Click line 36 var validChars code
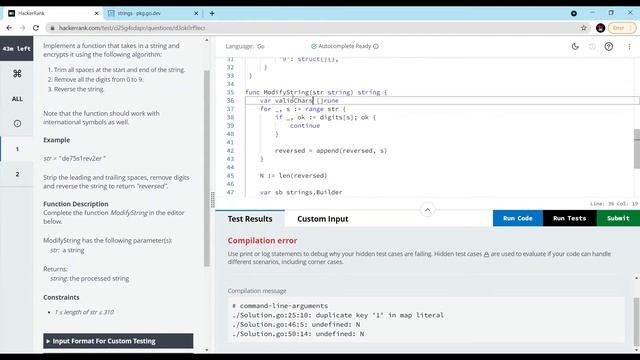640x360 pixels. [x=299, y=100]
